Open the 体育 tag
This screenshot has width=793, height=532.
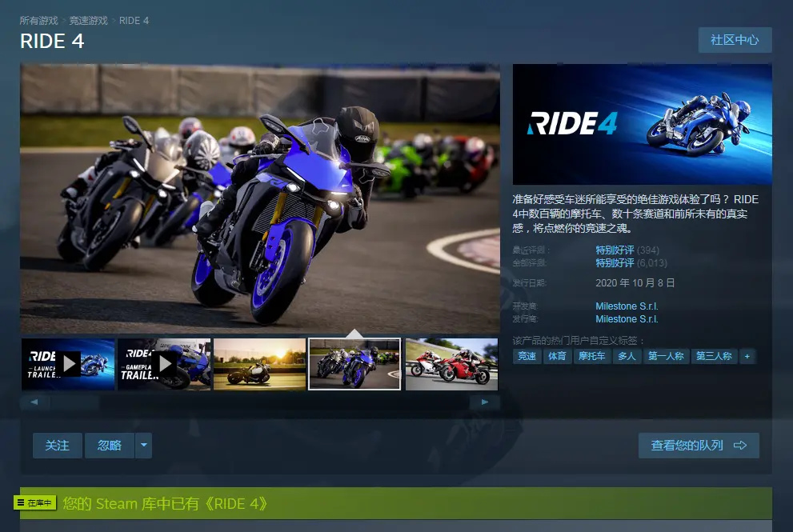(x=557, y=356)
